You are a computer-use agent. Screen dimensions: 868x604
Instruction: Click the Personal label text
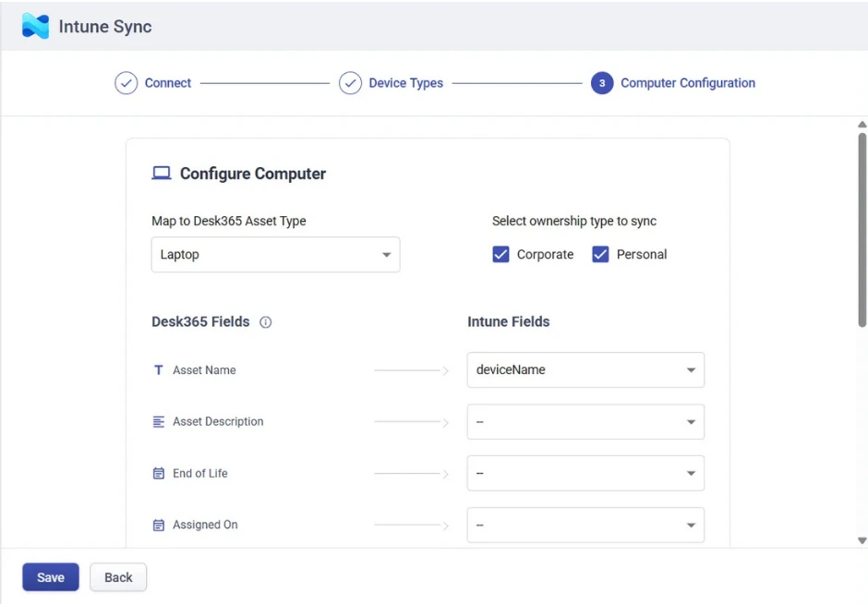tap(642, 254)
